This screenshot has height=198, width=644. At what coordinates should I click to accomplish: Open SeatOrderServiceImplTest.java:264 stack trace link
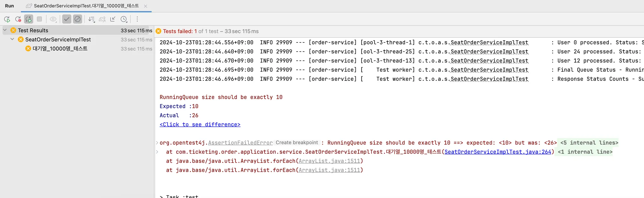click(497, 152)
